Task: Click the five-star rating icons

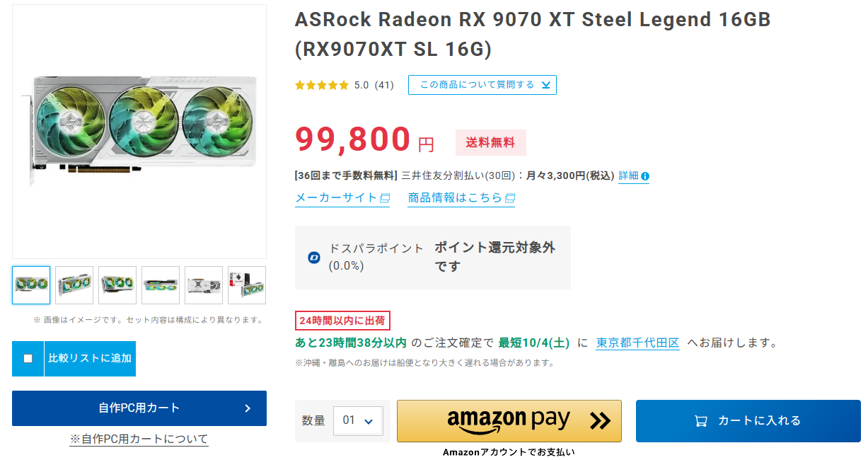Action: (322, 86)
